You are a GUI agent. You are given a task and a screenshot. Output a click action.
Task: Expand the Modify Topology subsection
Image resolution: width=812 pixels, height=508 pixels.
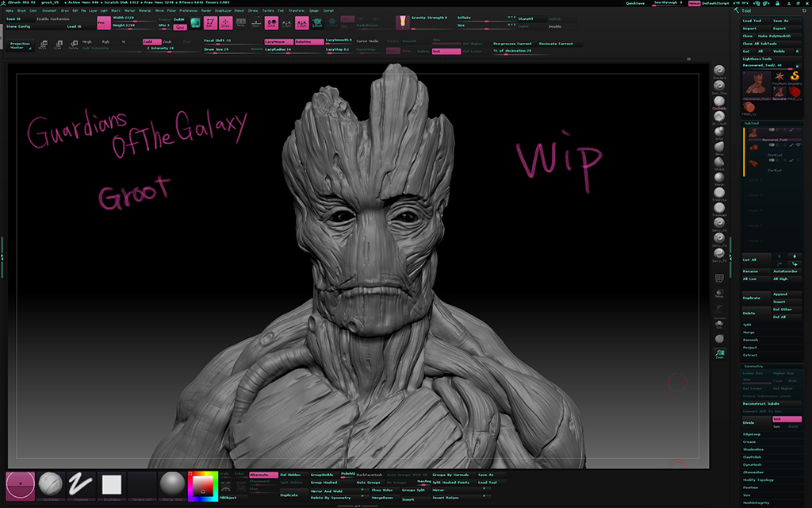click(x=759, y=480)
